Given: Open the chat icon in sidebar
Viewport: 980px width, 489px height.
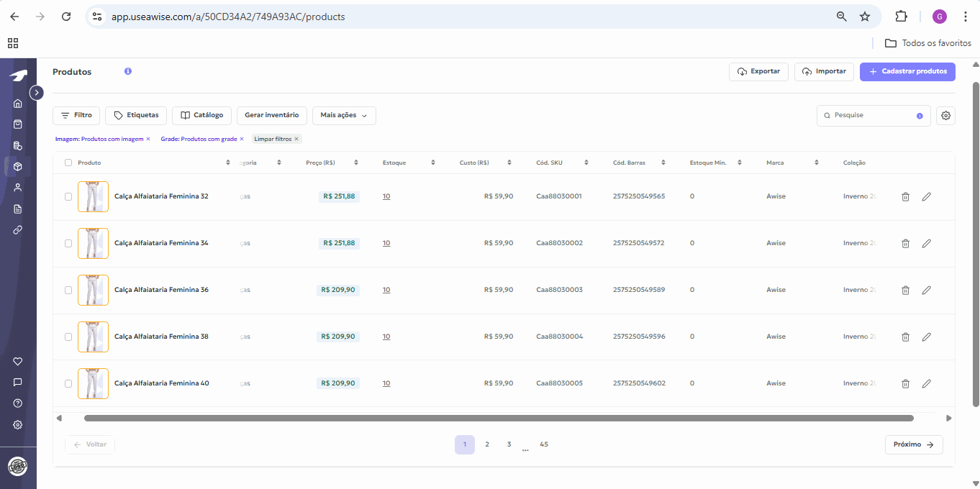Looking at the screenshot, I should (x=18, y=382).
